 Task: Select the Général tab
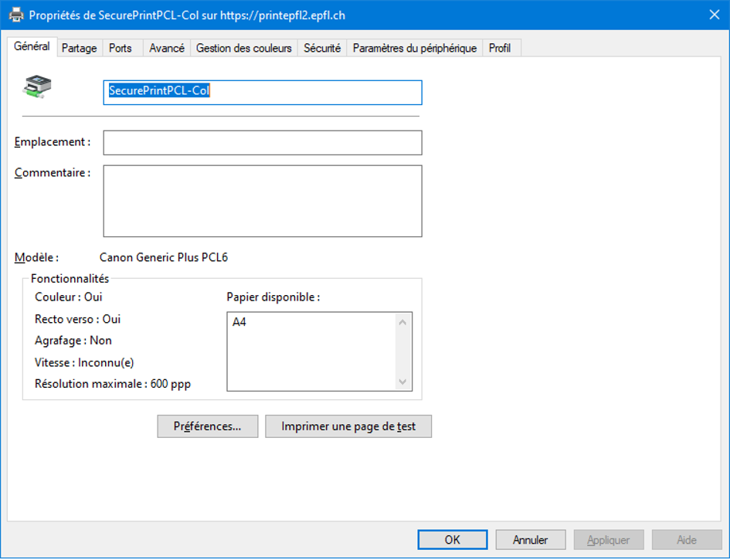(32, 46)
